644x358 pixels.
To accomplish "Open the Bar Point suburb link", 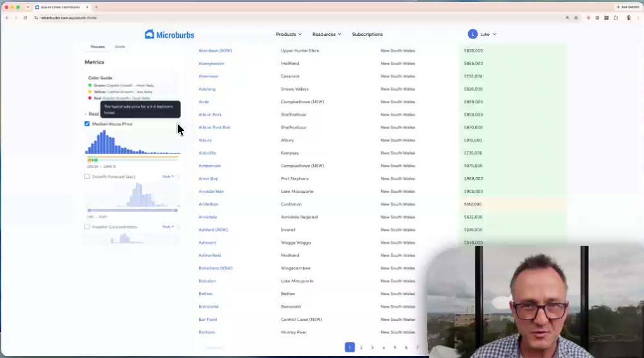I will coord(207,319).
